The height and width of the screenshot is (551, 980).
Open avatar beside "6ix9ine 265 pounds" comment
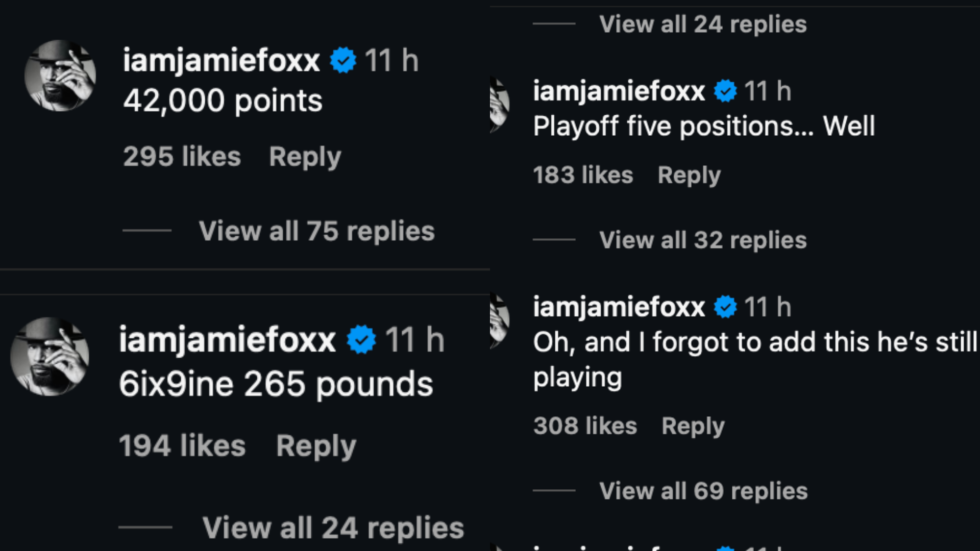pos(50,356)
